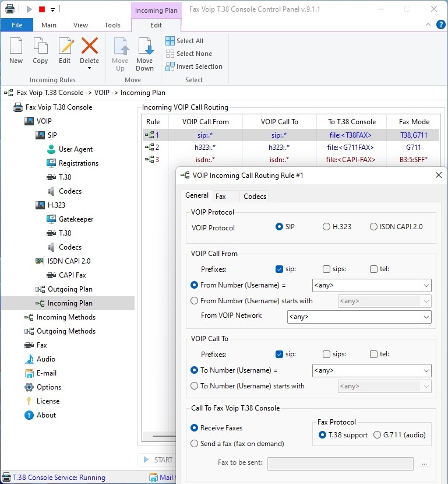This screenshot has height=484, width=448.
Task: Select the H.323 protocol radio button
Action: pyautogui.click(x=326, y=227)
